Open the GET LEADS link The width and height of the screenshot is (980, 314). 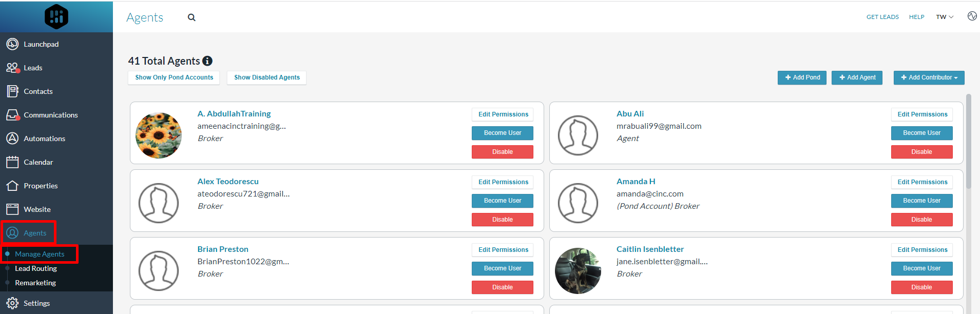[882, 17]
